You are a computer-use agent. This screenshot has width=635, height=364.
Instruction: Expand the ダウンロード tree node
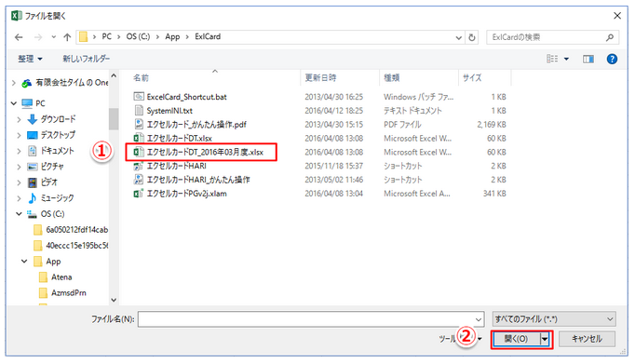pos(19,119)
